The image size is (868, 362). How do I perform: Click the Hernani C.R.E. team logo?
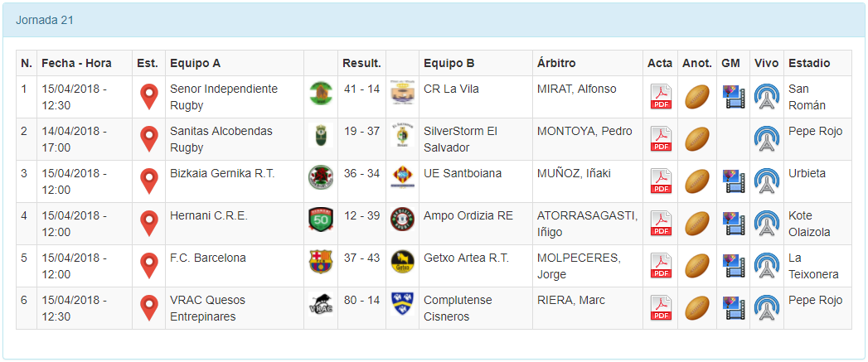point(320,220)
